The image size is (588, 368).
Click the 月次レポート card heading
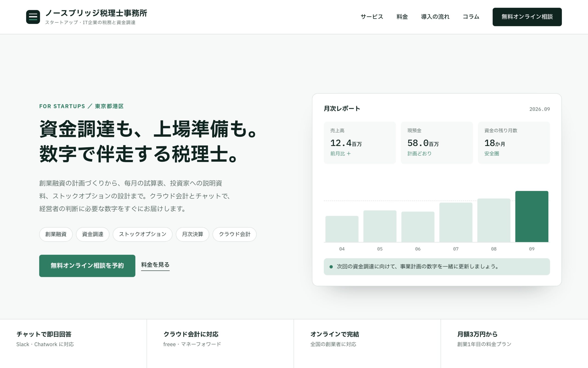[x=342, y=109]
